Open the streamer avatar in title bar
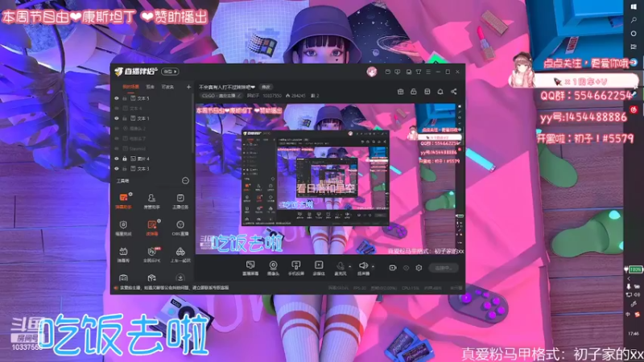 (372, 72)
